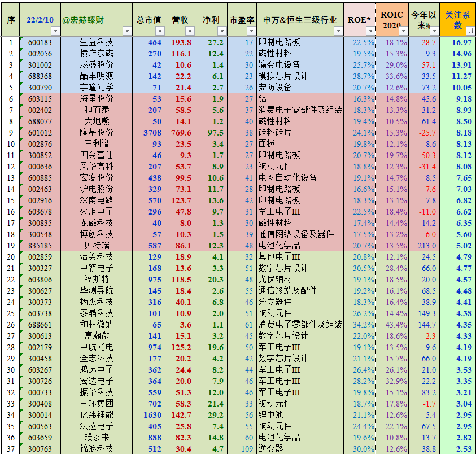The width and height of the screenshot is (476, 454).
Task: Open filter dropdown for 22/2/10 column
Action: coord(55,31)
